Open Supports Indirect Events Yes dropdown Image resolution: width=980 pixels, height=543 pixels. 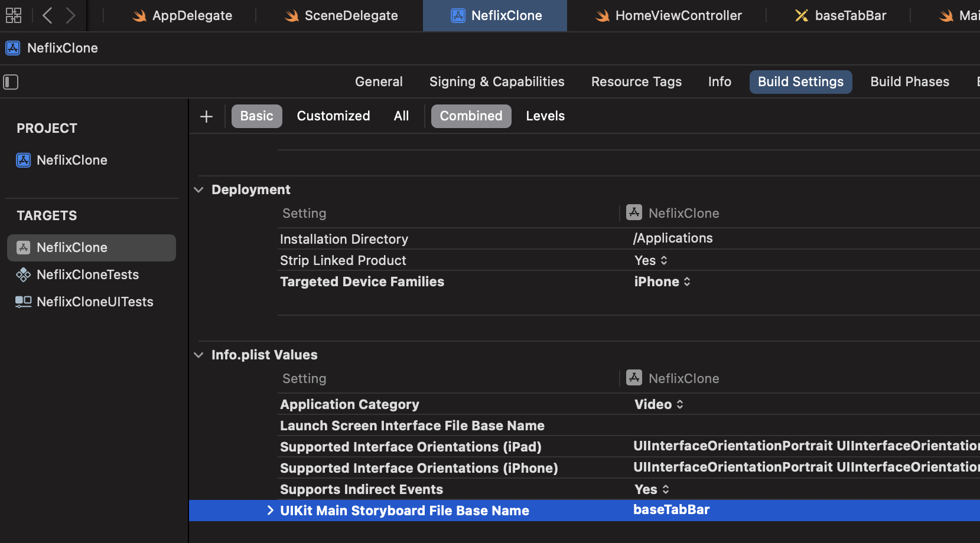pos(652,489)
